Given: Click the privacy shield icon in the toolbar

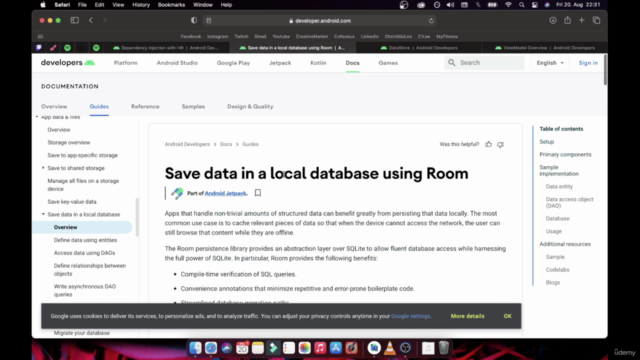Looking at the screenshot, I should [x=194, y=20].
